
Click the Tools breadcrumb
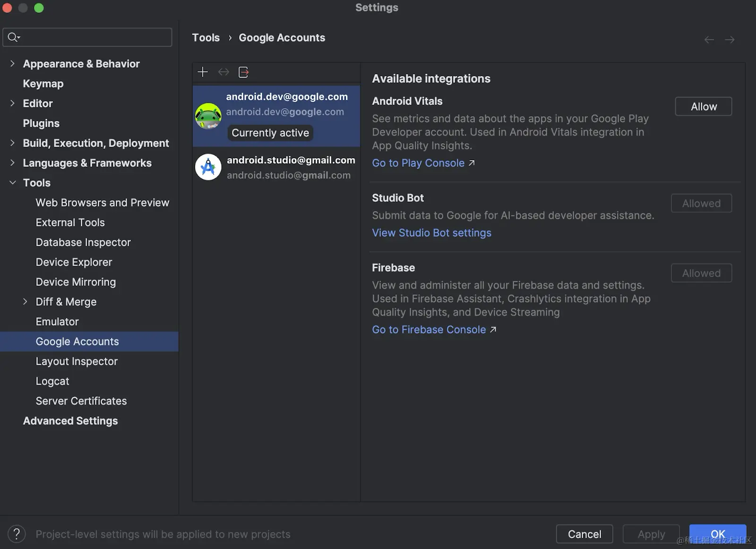pos(206,38)
